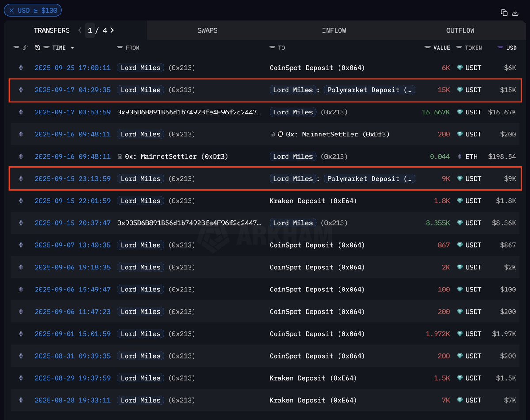Download the transfers data via download icon
Image resolution: width=530 pixels, height=420 pixels.
[515, 13]
